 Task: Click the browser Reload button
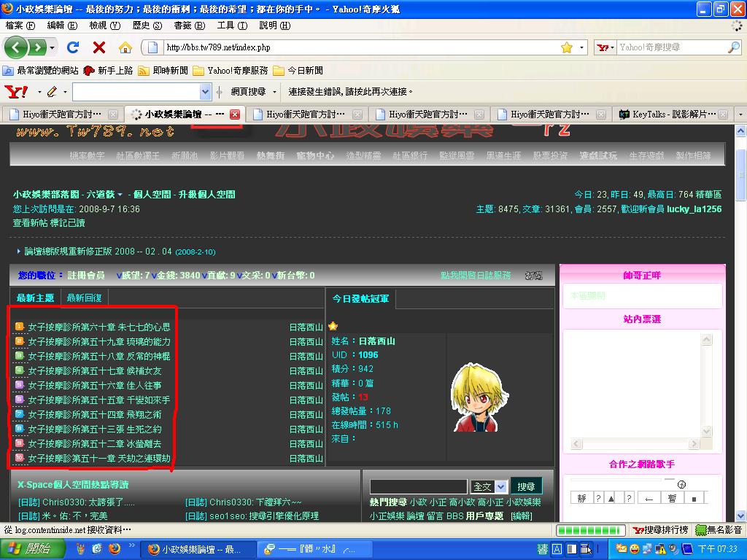72,47
